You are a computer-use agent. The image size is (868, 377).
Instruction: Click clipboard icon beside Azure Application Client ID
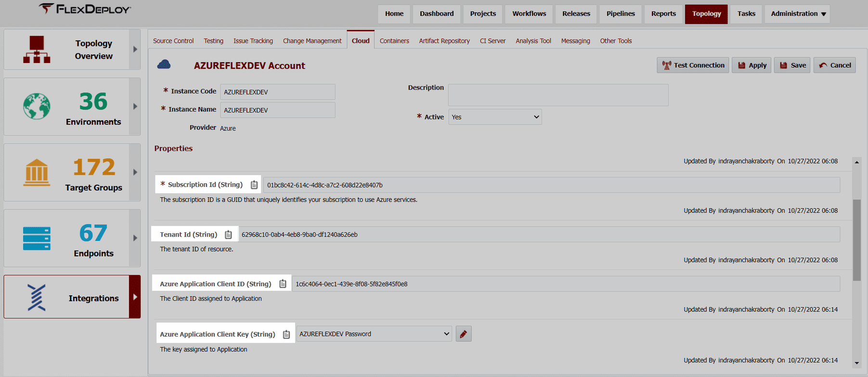point(283,284)
